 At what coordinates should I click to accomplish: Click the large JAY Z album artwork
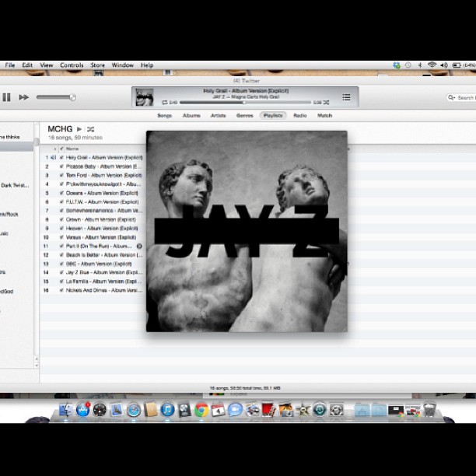(x=247, y=231)
